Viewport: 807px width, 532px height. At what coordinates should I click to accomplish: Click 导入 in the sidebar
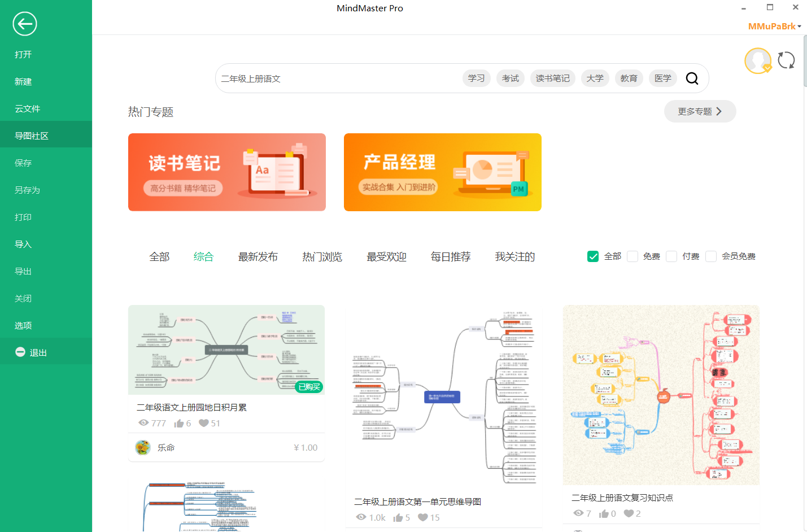click(x=46, y=244)
